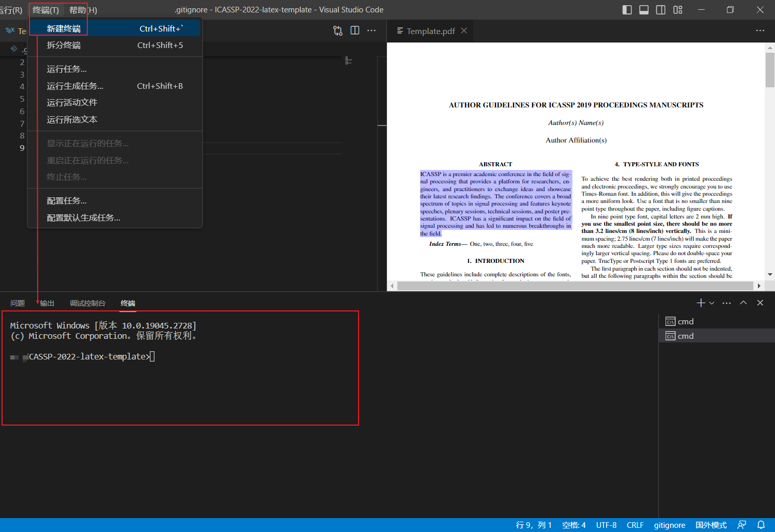The height and width of the screenshot is (532, 775).
Task: Open the terminal panel more actions ellipsis
Action: click(726, 303)
